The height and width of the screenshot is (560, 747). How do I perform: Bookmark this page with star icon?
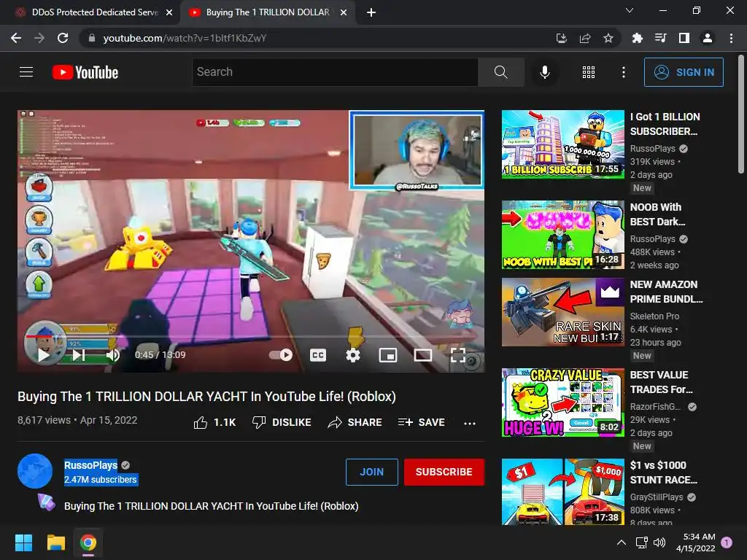tap(608, 38)
